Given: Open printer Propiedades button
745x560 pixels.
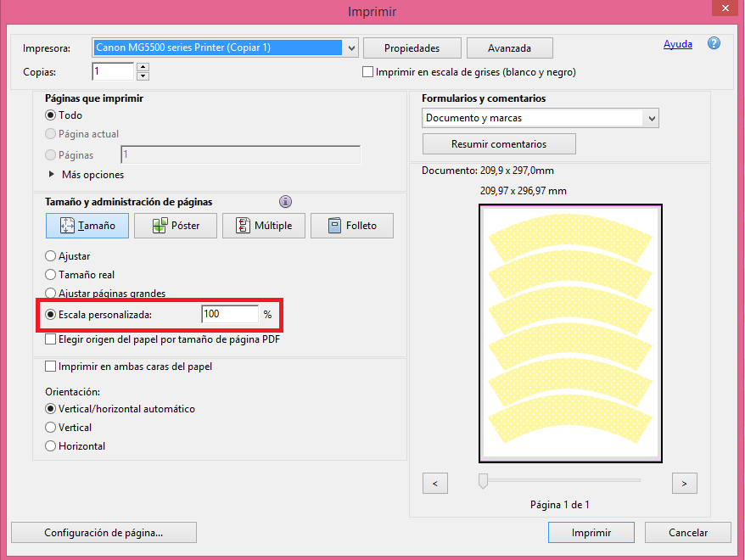Looking at the screenshot, I should (x=412, y=48).
